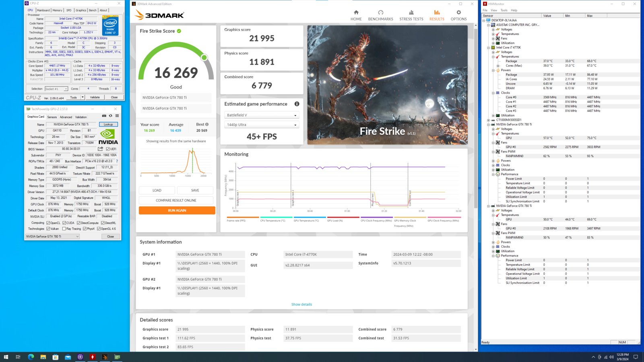The image size is (644, 362).
Task: Click COMPARE RESULT ONLINE in 3DMark
Action: pos(176,200)
